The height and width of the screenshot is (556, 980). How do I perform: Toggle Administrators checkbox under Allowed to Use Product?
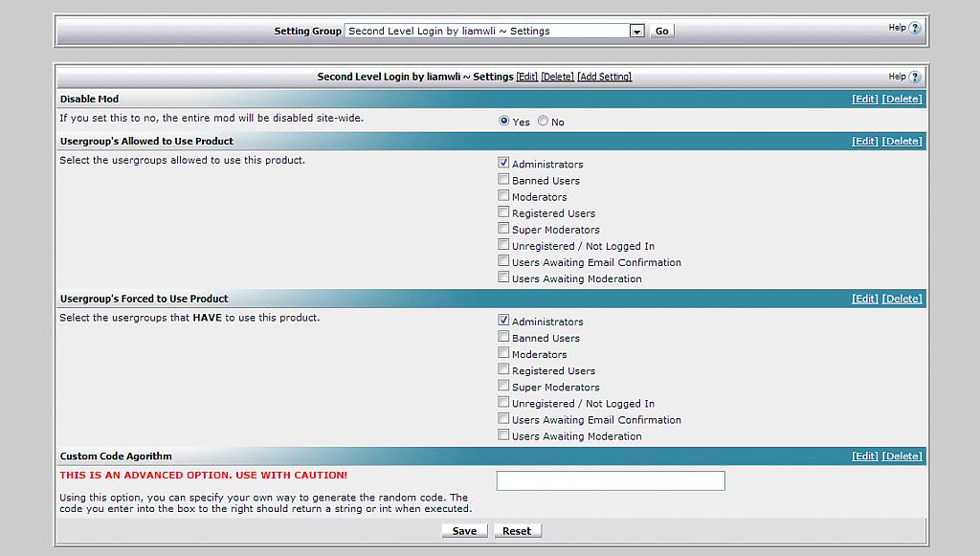click(503, 164)
